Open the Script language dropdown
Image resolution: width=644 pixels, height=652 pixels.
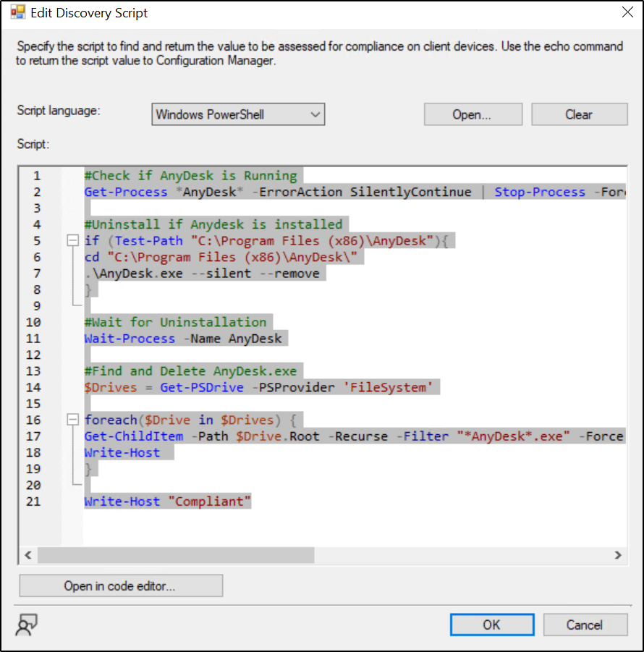pyautogui.click(x=238, y=114)
